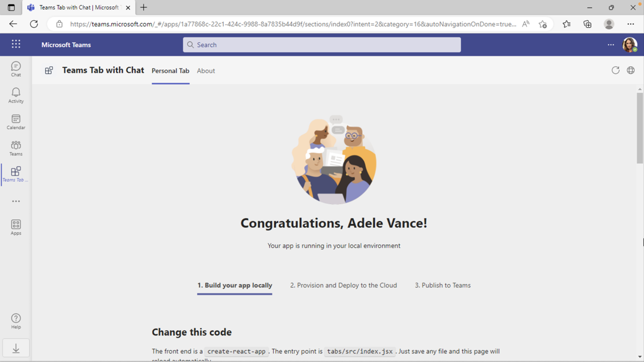Click the page vertical scrollbar thumb
The width and height of the screenshot is (644, 362).
[x=640, y=128]
